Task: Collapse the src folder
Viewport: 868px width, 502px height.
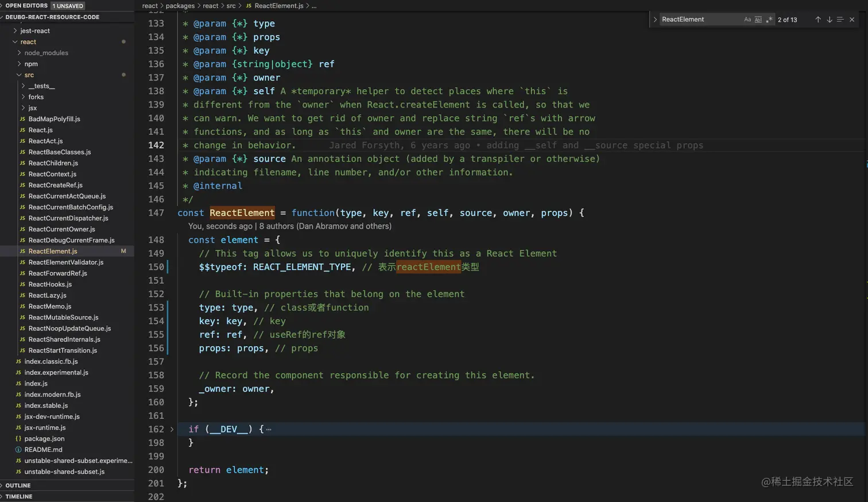Action: click(29, 75)
